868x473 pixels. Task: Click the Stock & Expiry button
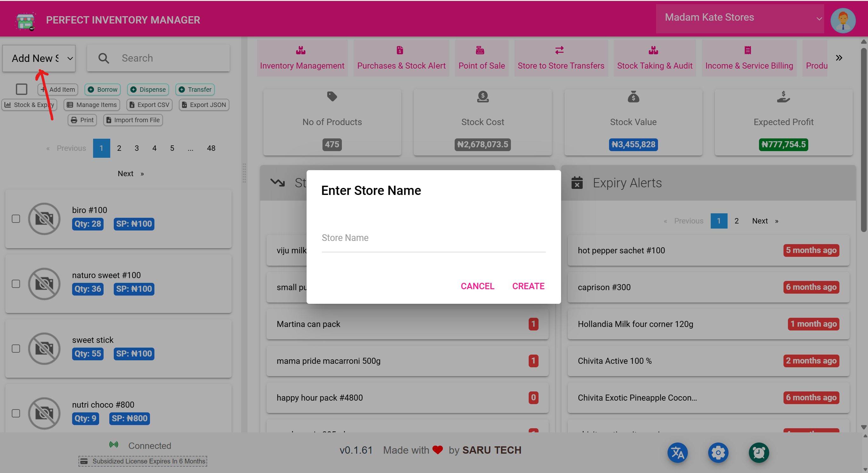click(29, 105)
